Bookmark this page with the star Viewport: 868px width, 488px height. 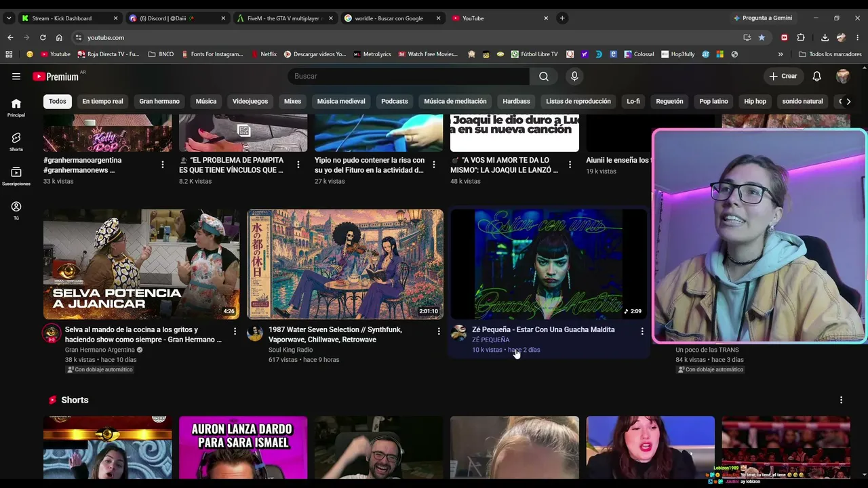click(762, 37)
